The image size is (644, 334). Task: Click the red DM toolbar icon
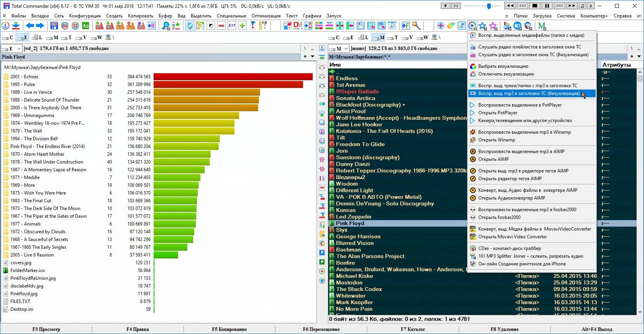(x=298, y=25)
